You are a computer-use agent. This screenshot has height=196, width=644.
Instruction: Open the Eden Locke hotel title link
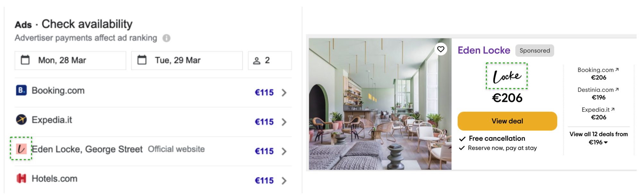pyautogui.click(x=484, y=50)
